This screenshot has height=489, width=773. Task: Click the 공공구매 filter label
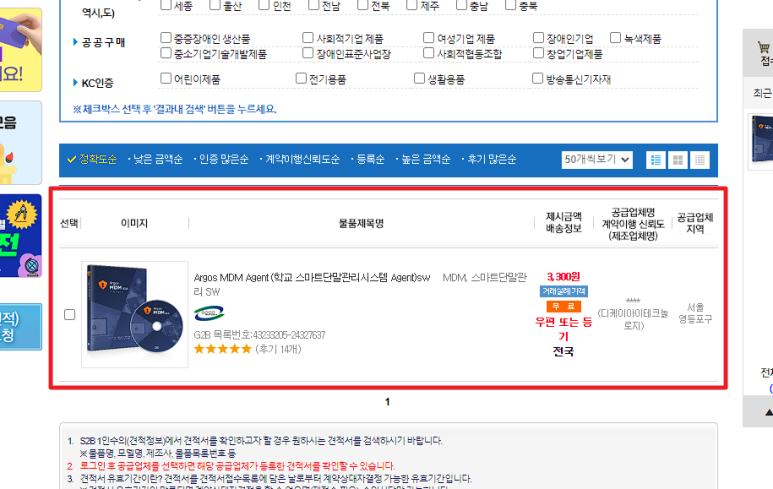[103, 42]
